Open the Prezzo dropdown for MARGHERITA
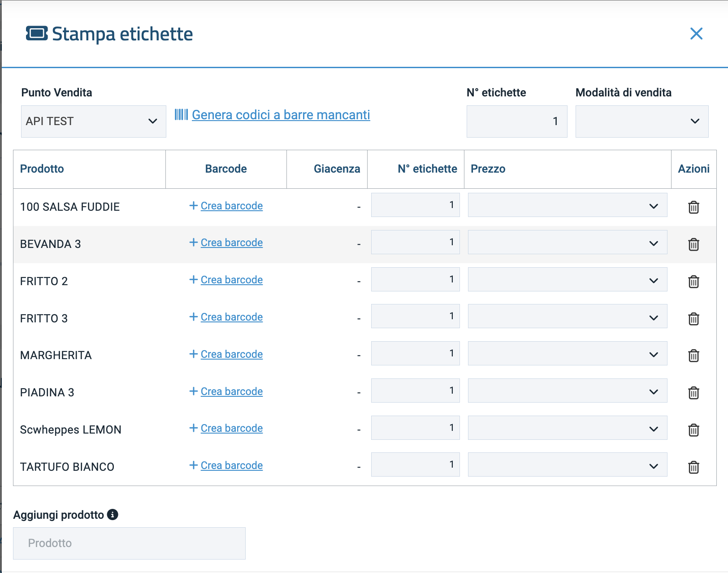 tap(567, 353)
